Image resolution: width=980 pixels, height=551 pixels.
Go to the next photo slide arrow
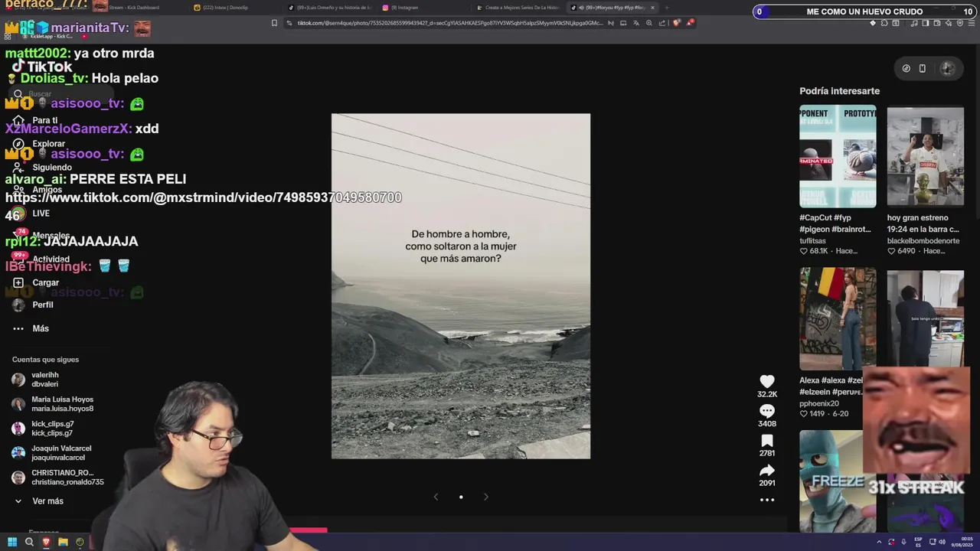click(x=485, y=497)
